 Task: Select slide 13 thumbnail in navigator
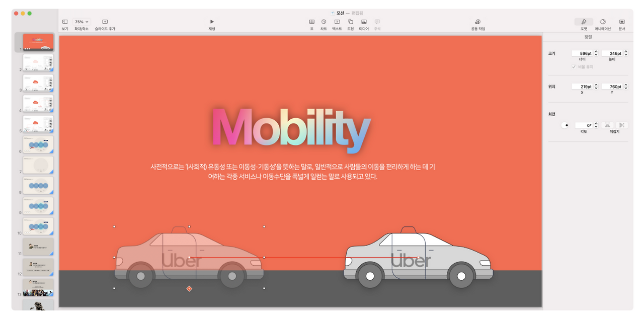click(38, 287)
